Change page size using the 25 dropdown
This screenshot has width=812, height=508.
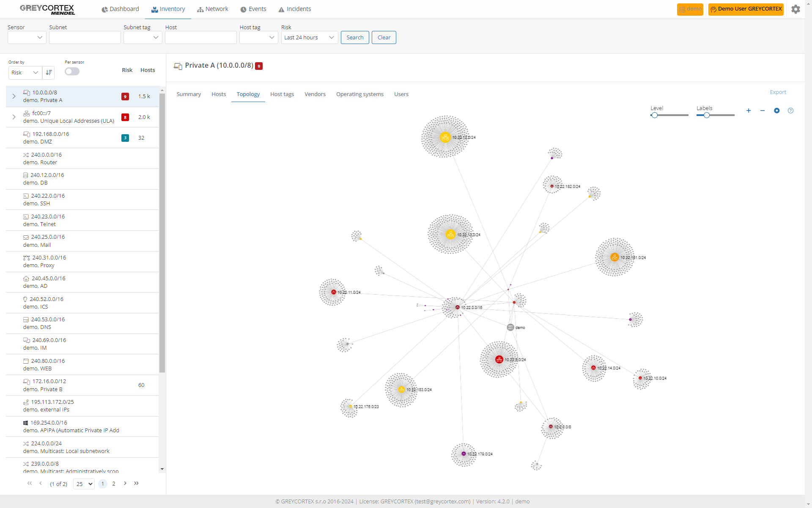[83, 483]
